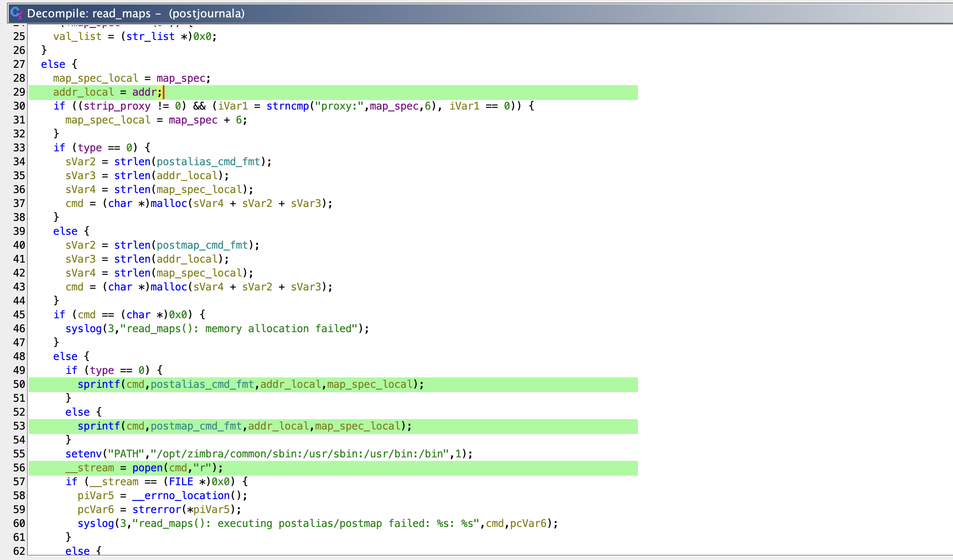Select the sprintf call on line 50
953x560 pixels.
click(x=99, y=384)
